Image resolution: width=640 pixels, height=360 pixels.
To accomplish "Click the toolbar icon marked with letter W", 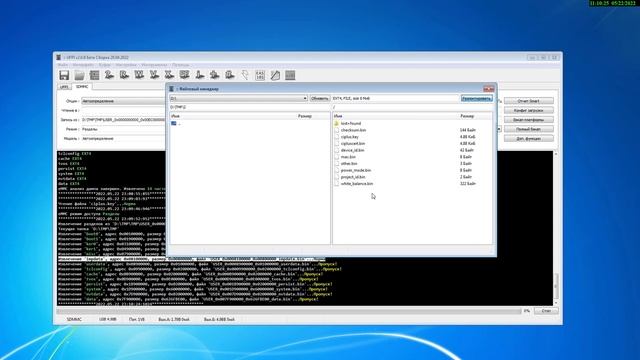I will [x=139, y=75].
